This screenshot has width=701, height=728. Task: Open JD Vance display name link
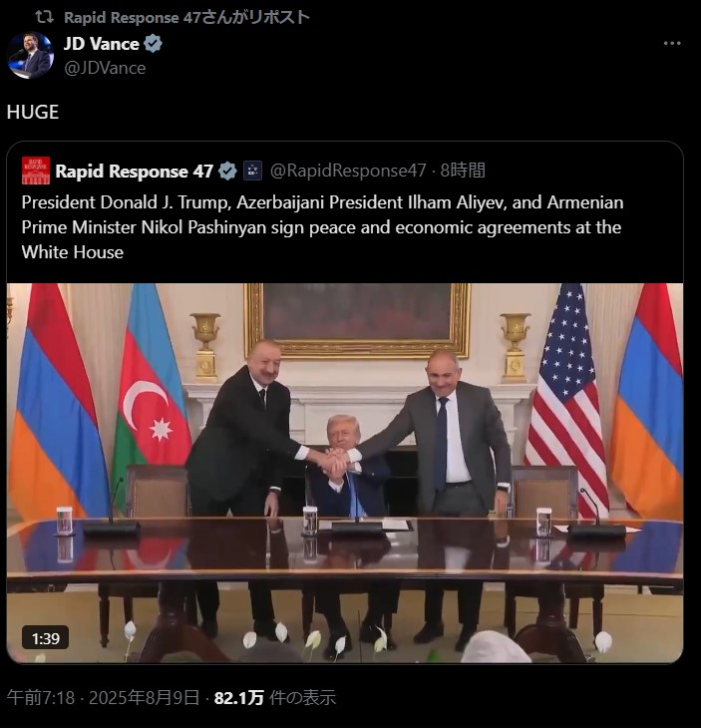click(x=101, y=44)
